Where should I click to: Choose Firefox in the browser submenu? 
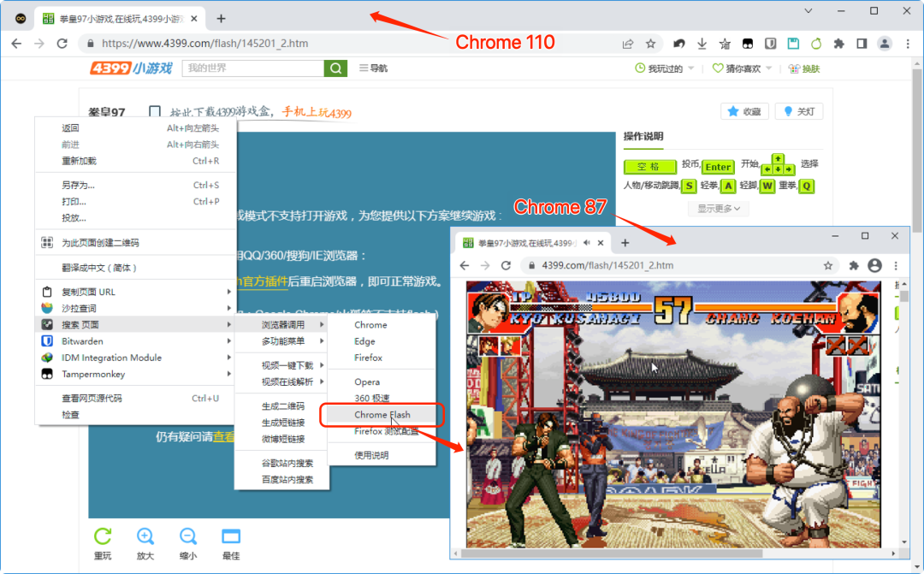pyautogui.click(x=382, y=358)
